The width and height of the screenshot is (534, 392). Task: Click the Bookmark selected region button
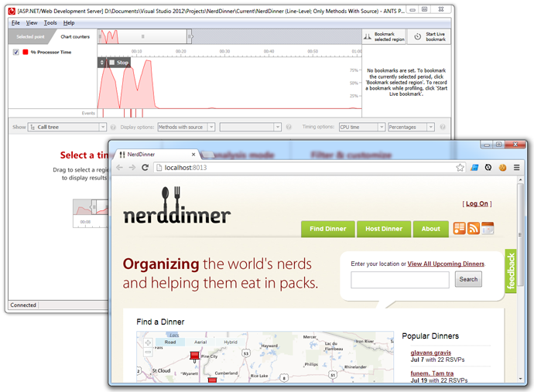383,36
